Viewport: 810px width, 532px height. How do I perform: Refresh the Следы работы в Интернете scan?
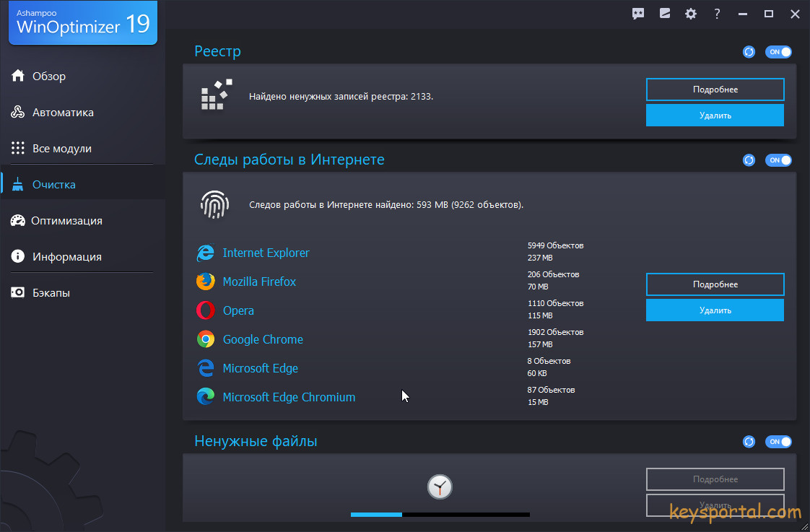749,160
